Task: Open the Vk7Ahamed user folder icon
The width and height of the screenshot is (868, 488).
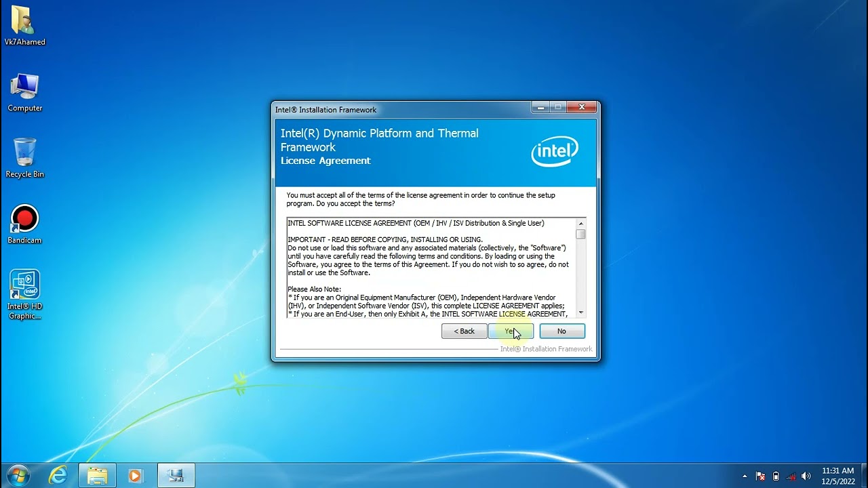Action: coord(24,26)
